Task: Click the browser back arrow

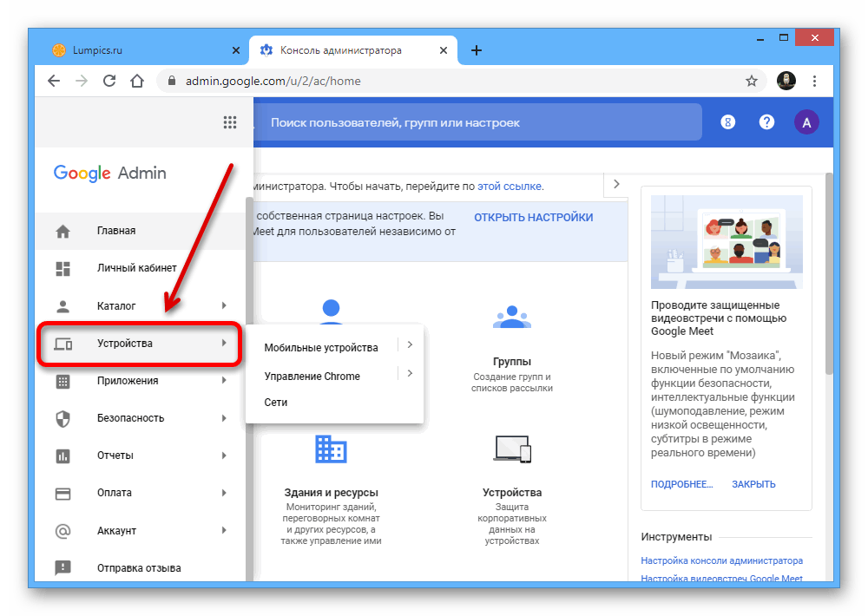Action: 54,81
